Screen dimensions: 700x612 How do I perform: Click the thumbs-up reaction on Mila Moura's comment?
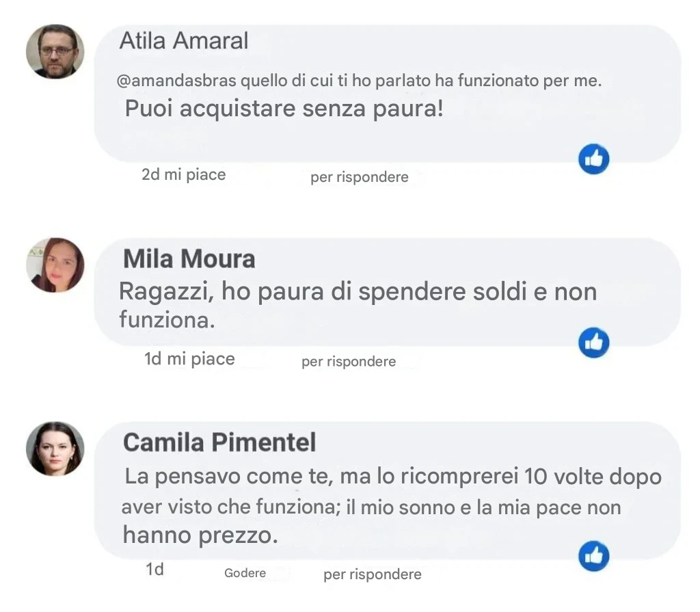tap(593, 343)
